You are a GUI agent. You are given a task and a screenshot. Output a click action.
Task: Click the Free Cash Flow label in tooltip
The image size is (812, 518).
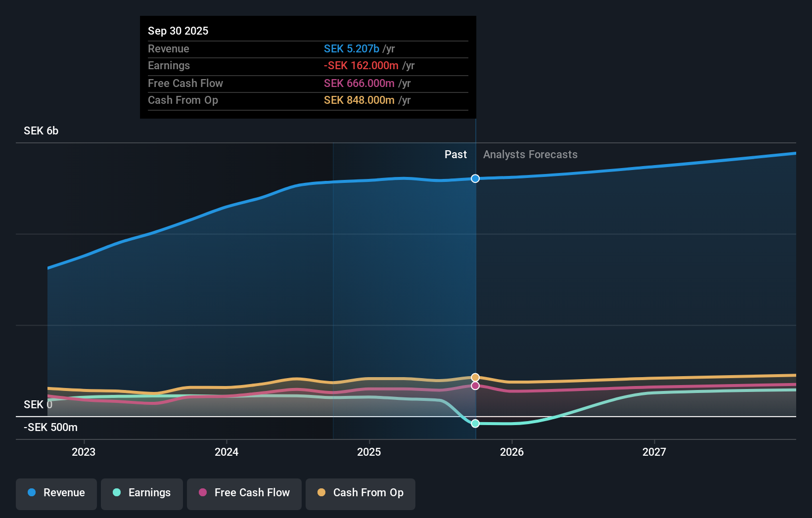click(x=185, y=84)
